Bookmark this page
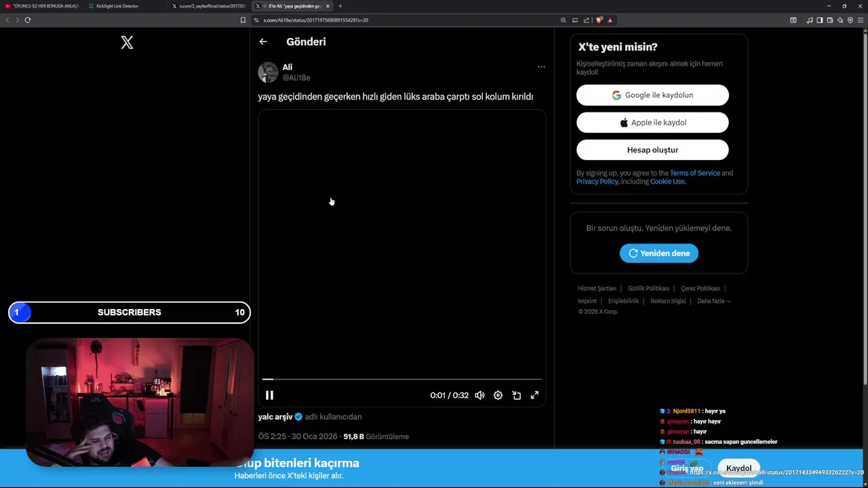The image size is (868, 488). pyautogui.click(x=243, y=20)
